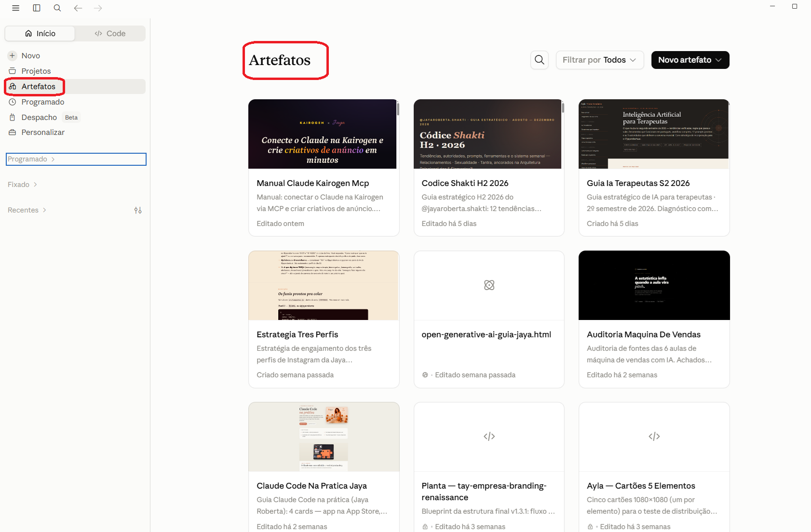Click the title Auditoria Maquina De Vendas
811x532 pixels.
(x=644, y=334)
